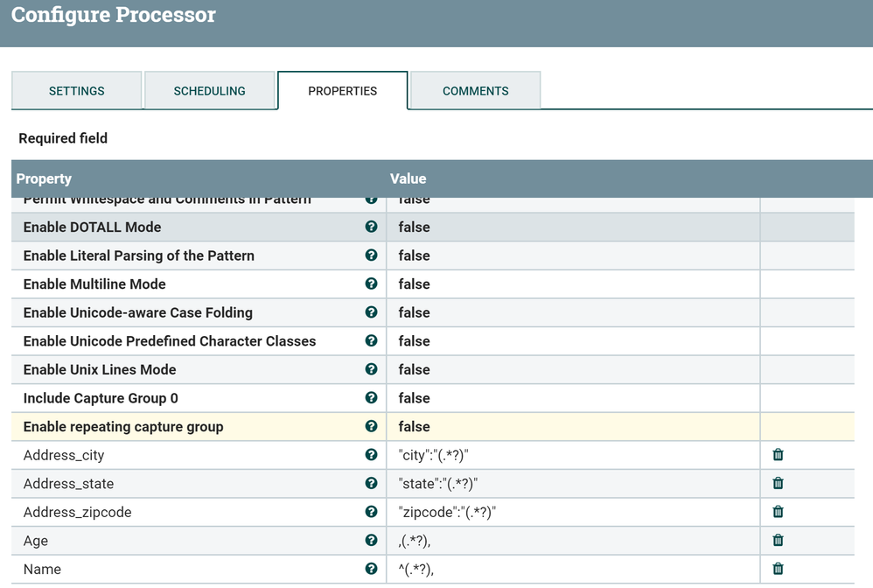Delete the Address_city property

tap(778, 455)
